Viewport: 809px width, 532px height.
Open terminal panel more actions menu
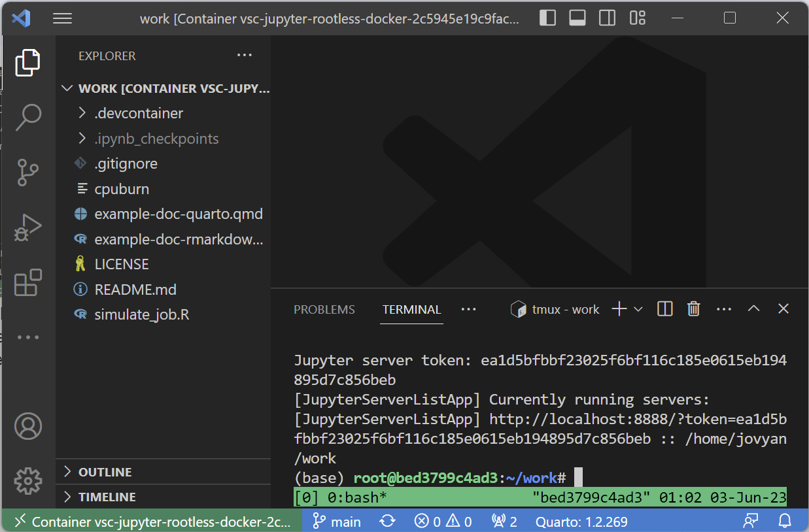click(x=723, y=309)
